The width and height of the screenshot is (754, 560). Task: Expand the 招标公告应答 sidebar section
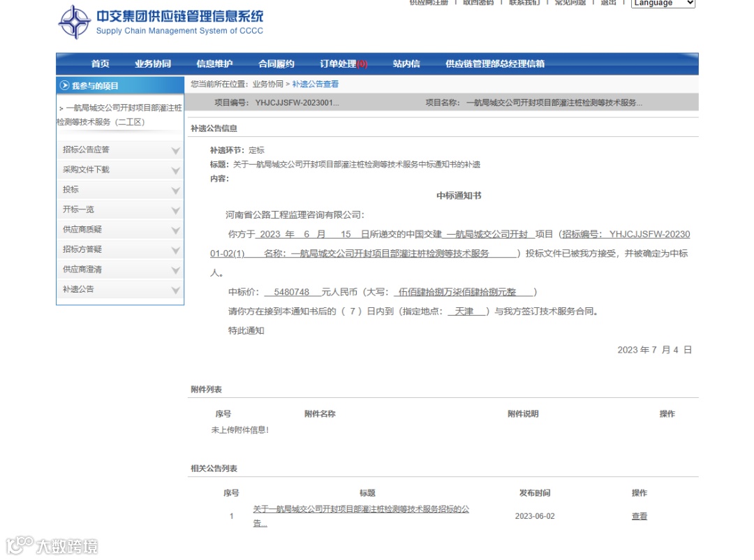click(x=120, y=149)
